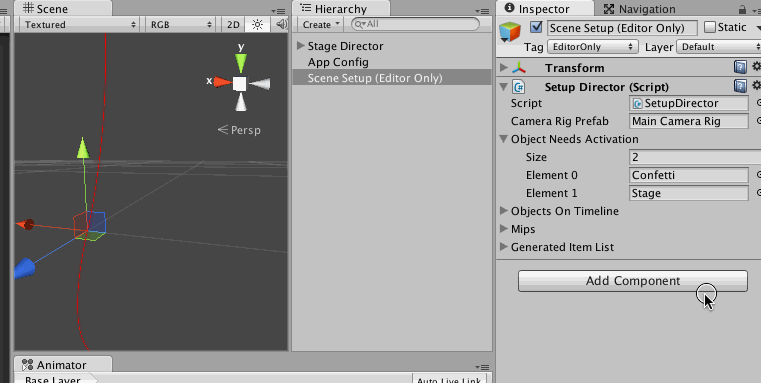This screenshot has width=761, height=383.
Task: Click the red X move handle arrow
Action: (25, 224)
